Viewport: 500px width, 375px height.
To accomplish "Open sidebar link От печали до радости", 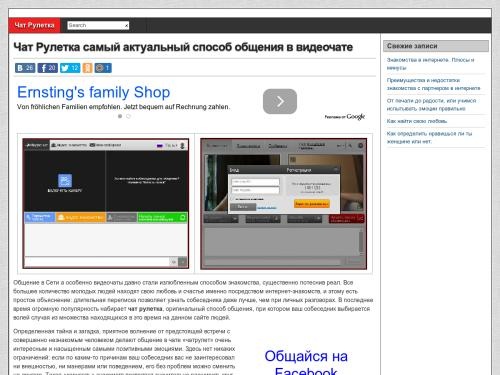I will [x=431, y=104].
